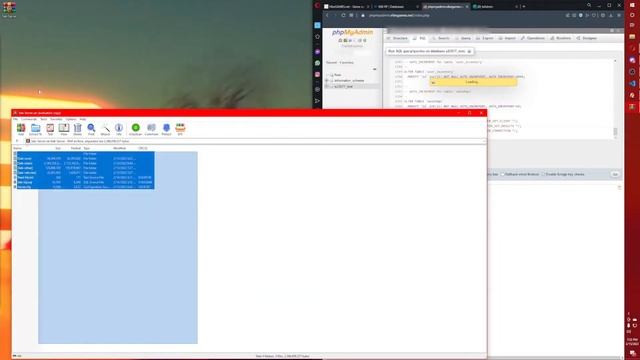Click the phpMyAdmin logo
Image resolution: width=640 pixels, height=360 pixels.
point(352,32)
